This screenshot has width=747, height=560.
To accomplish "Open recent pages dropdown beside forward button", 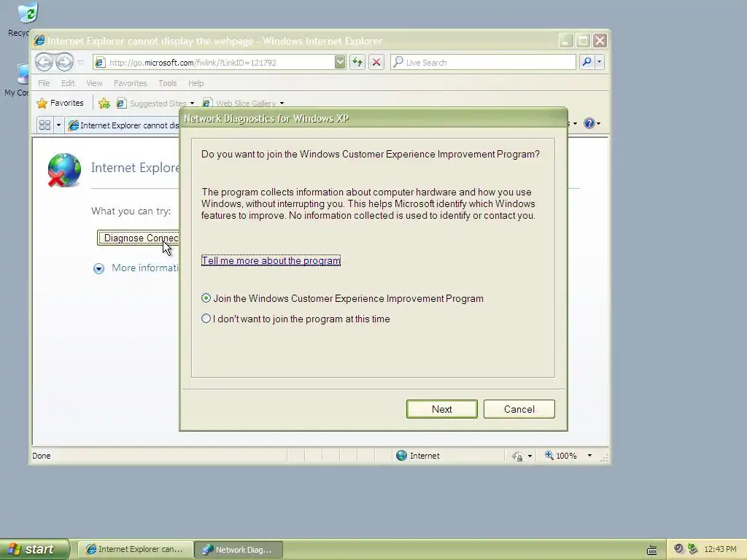I will click(x=80, y=63).
